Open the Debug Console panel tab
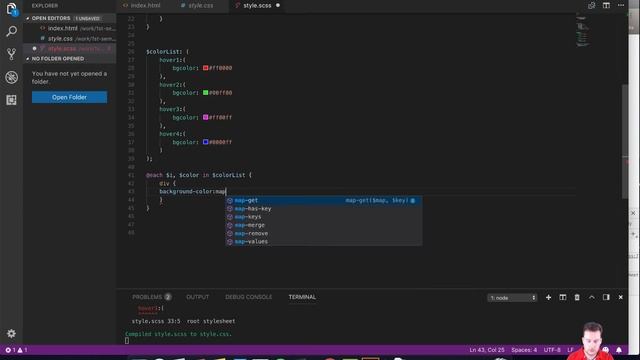The height and width of the screenshot is (360, 640). 249,297
